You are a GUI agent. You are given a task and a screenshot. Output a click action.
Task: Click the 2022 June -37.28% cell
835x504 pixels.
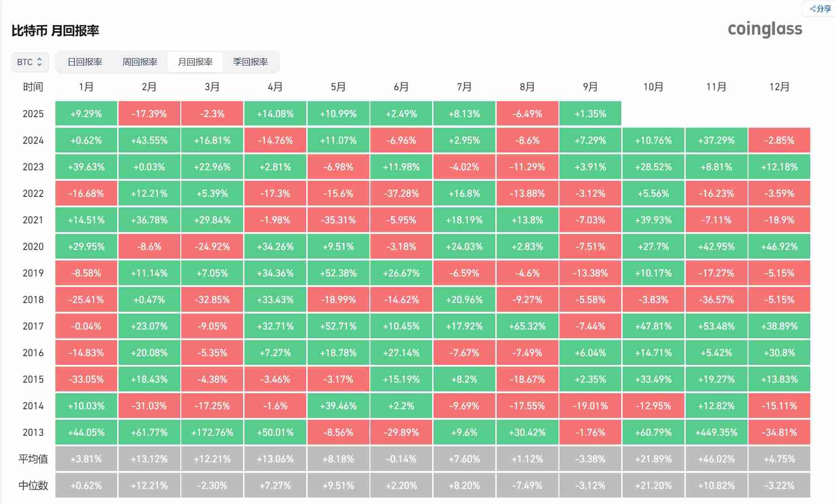(x=401, y=193)
